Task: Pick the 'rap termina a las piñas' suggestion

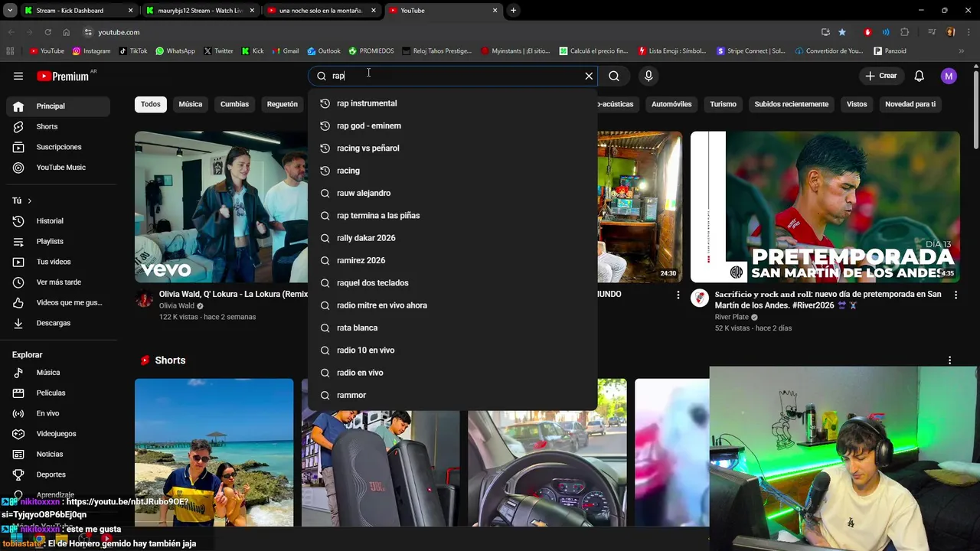Action: (x=452, y=215)
